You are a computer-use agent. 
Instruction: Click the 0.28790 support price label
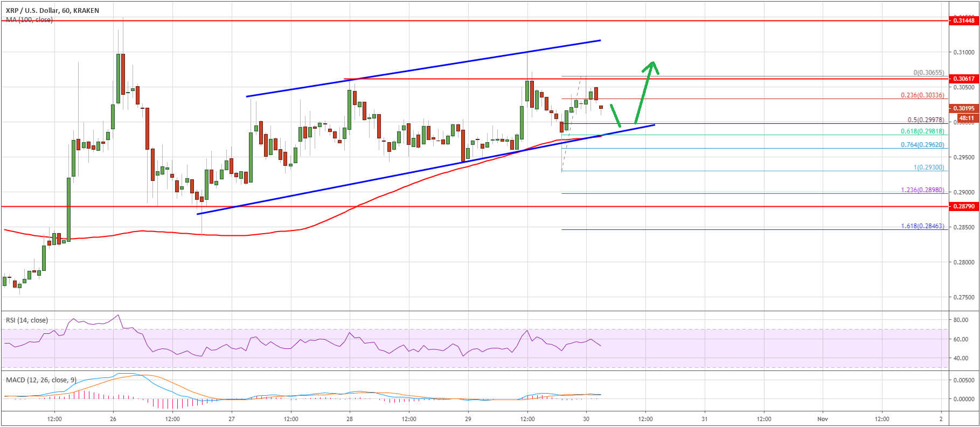[963, 206]
